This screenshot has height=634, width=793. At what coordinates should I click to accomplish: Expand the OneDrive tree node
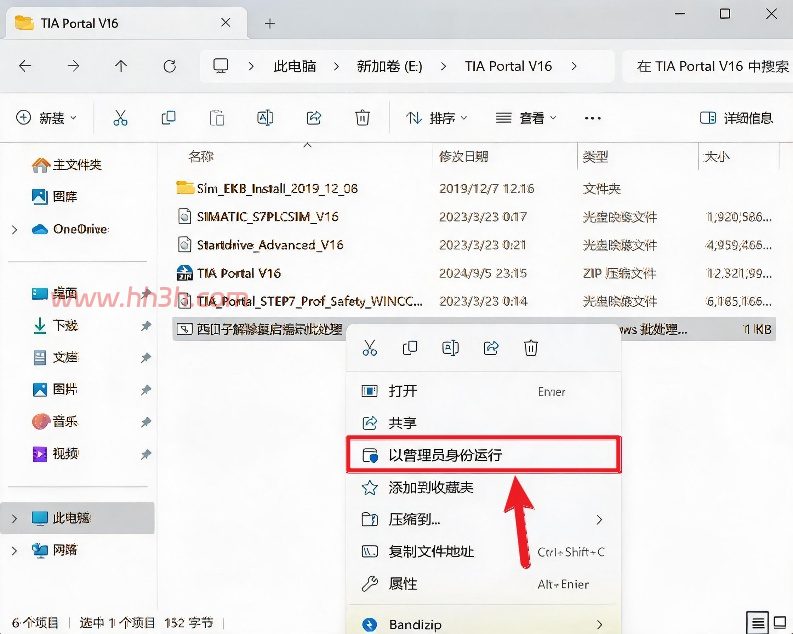[14, 230]
